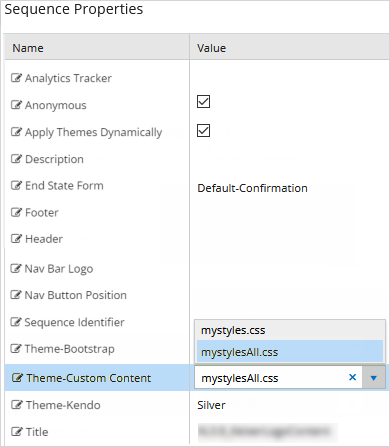Click the edit icon beside Title
390x447 pixels.
coord(16,432)
